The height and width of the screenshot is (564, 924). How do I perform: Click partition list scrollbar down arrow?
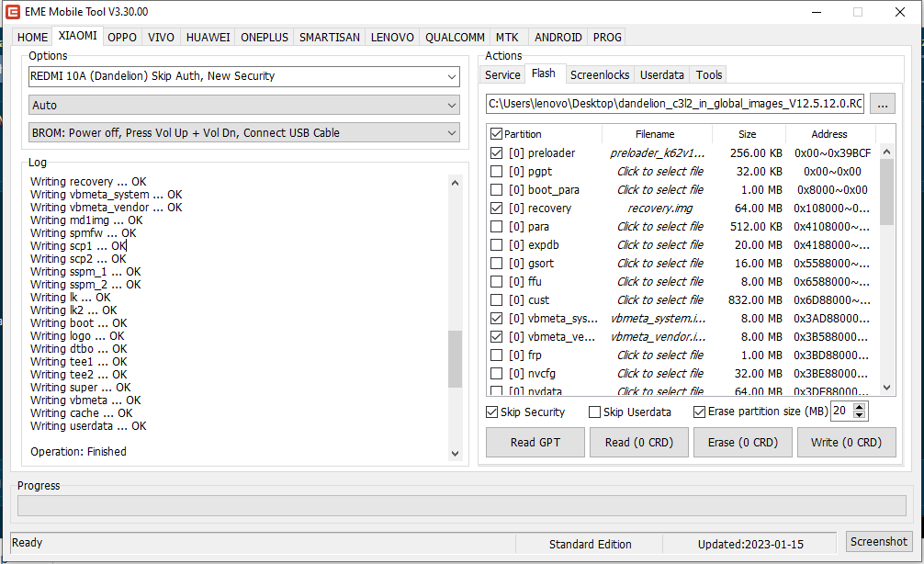point(887,388)
